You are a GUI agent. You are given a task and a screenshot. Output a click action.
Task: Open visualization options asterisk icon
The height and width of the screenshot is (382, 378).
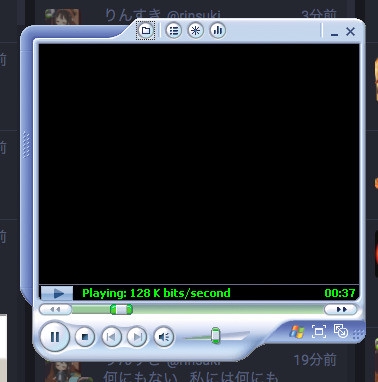[x=196, y=31]
